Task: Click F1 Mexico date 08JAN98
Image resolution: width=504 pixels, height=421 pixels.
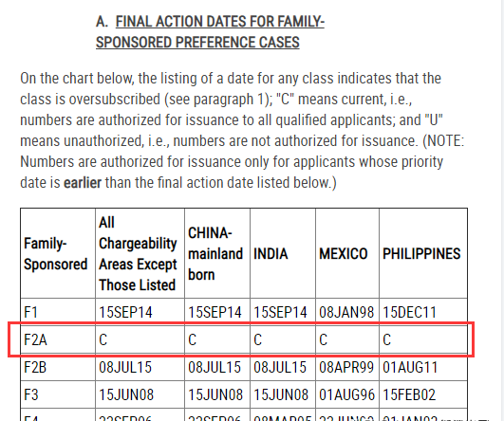Action: [x=346, y=312]
